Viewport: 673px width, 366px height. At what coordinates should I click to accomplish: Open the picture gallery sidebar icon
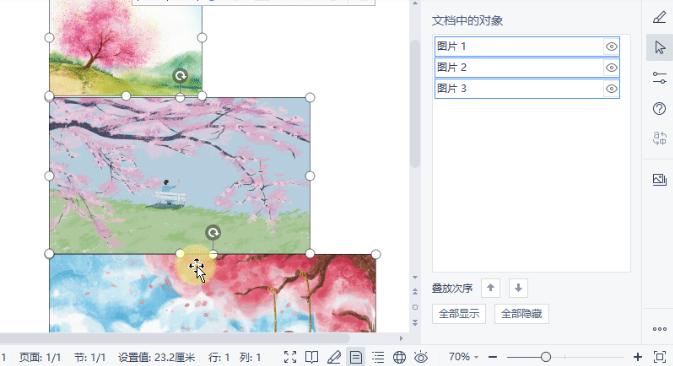(659, 179)
